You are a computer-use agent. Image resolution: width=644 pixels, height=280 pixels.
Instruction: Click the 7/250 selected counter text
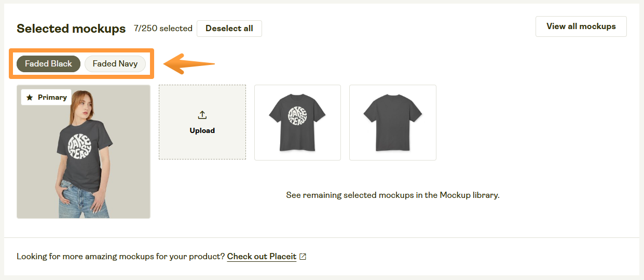163,29
